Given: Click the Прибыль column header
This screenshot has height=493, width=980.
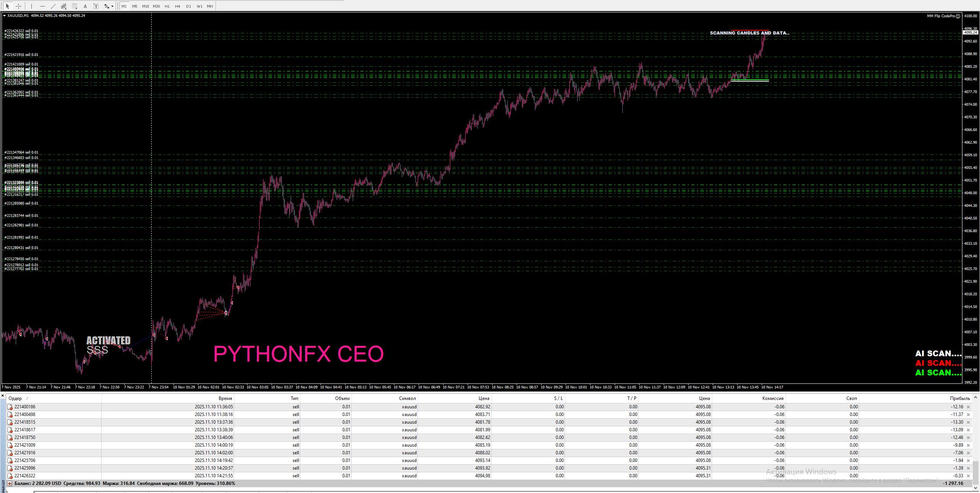Looking at the screenshot, I should pos(960,398).
